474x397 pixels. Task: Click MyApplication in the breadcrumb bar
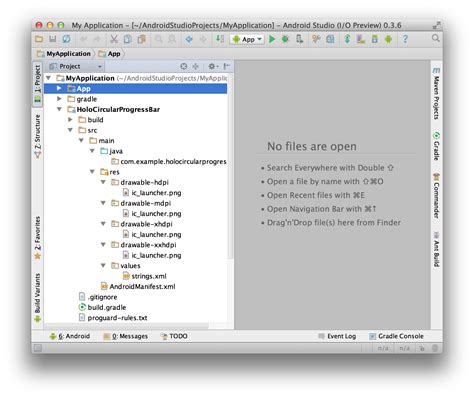point(64,54)
